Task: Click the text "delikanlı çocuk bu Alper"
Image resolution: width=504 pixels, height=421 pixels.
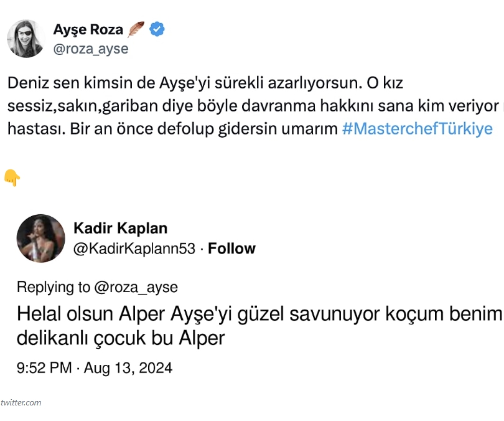Action: [120, 339]
